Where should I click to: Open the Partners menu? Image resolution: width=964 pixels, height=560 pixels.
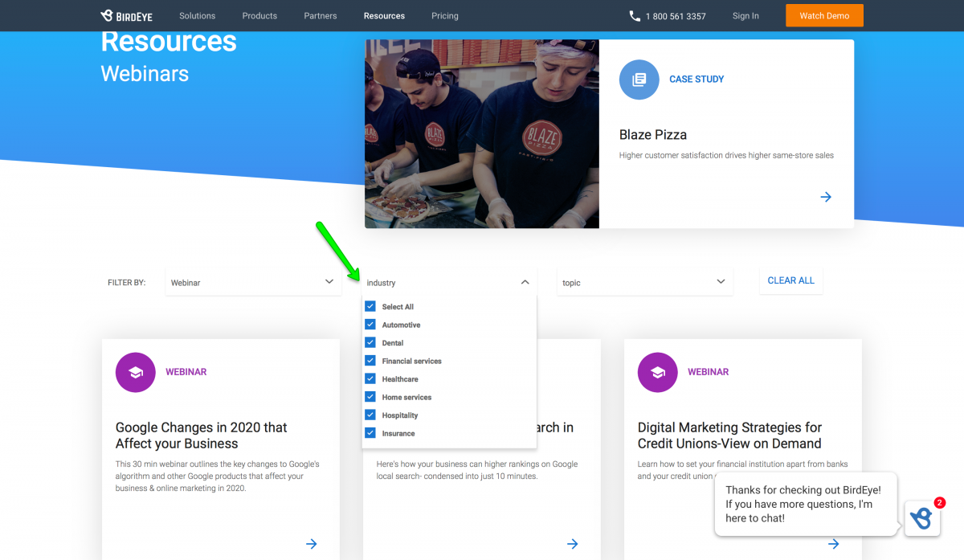321,16
